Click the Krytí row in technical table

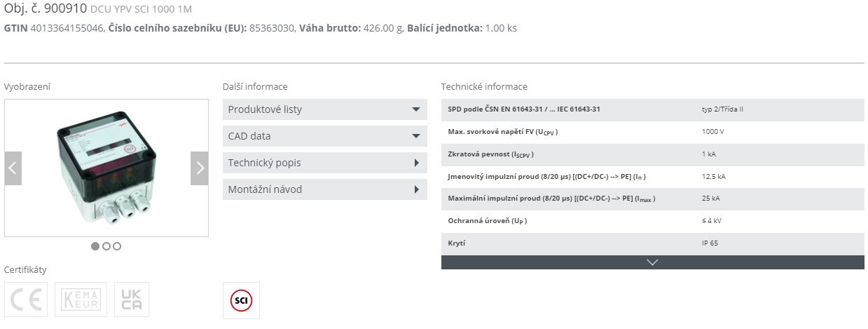click(x=652, y=243)
